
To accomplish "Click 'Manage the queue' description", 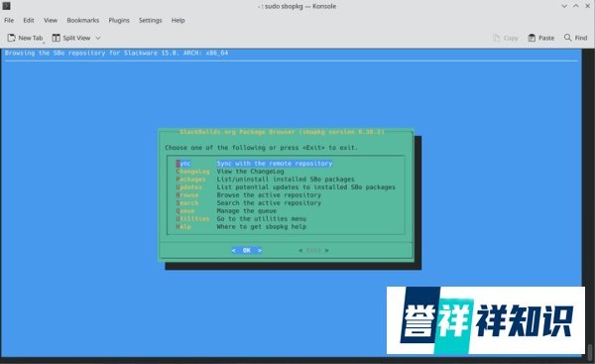I will pos(247,211).
